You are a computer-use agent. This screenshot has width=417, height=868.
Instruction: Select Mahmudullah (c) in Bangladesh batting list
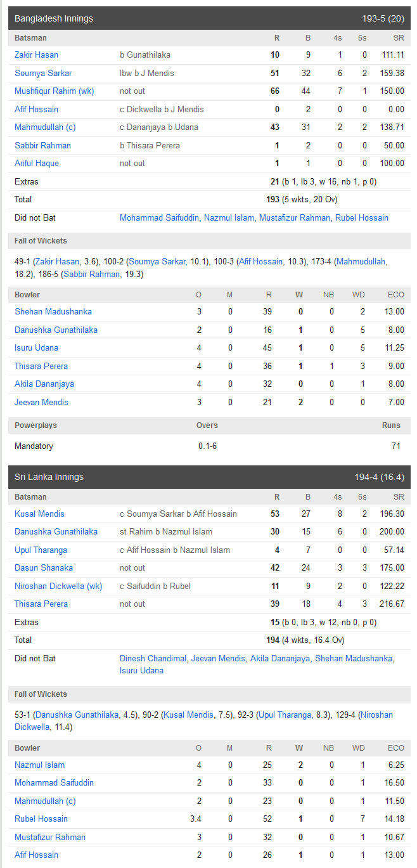(45, 127)
